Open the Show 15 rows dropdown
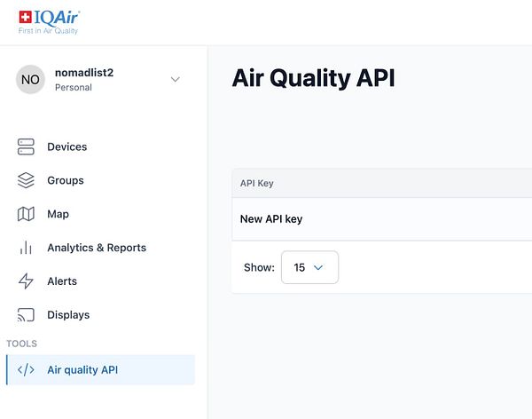 tap(309, 267)
